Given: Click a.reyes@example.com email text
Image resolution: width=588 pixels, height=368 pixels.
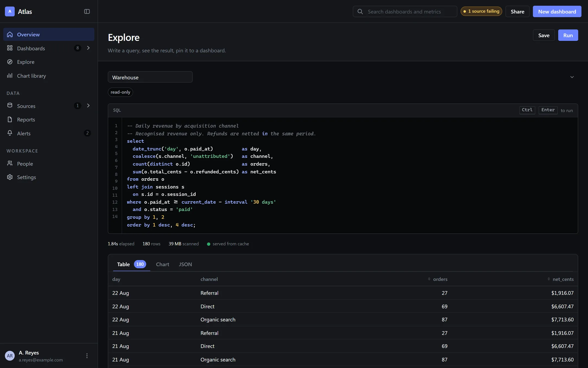Looking at the screenshot, I should (41, 360).
